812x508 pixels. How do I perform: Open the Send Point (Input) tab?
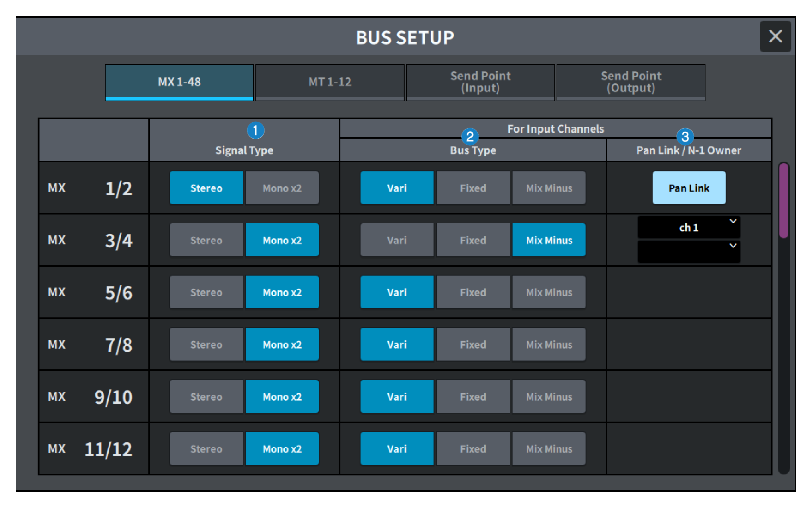click(480, 82)
